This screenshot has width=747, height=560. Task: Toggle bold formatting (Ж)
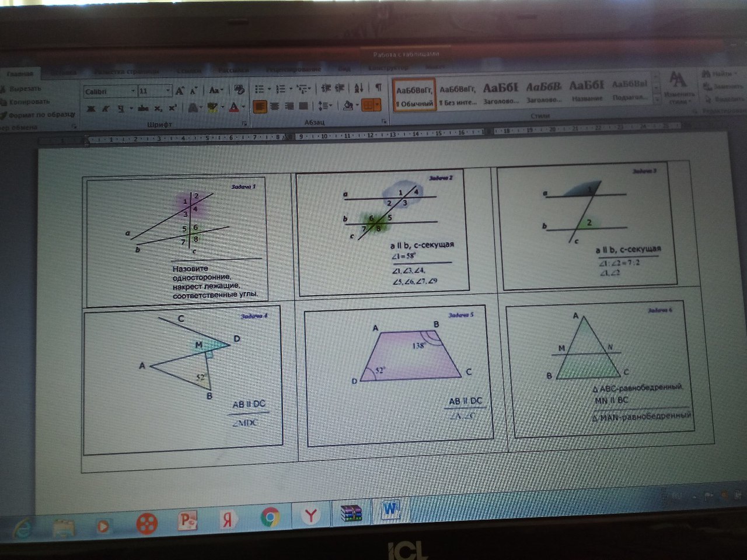[90, 109]
